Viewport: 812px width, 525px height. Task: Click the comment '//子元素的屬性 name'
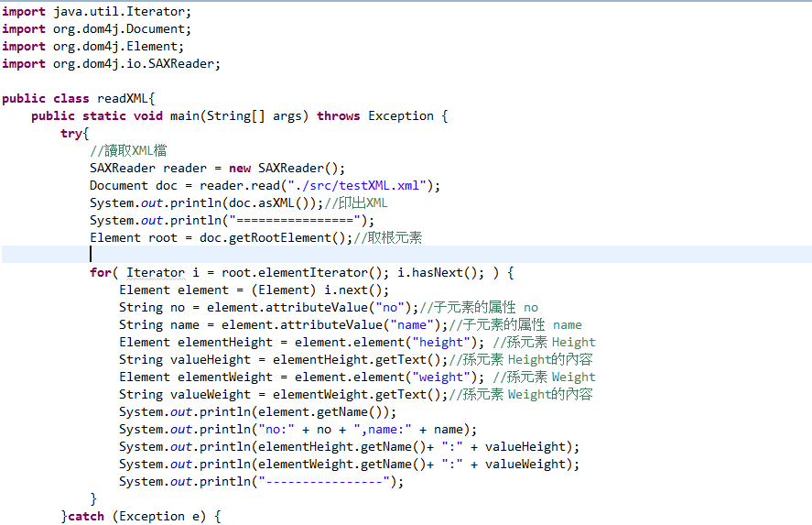[515, 325]
